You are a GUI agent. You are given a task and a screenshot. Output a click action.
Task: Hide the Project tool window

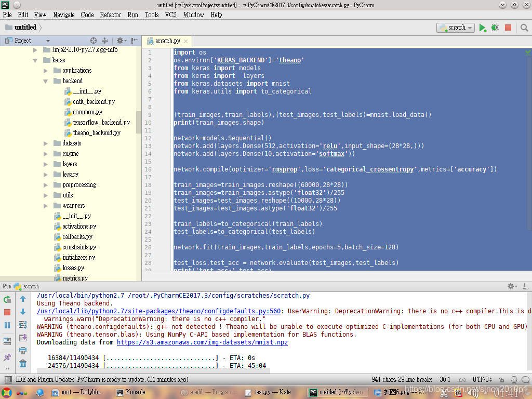click(x=135, y=41)
